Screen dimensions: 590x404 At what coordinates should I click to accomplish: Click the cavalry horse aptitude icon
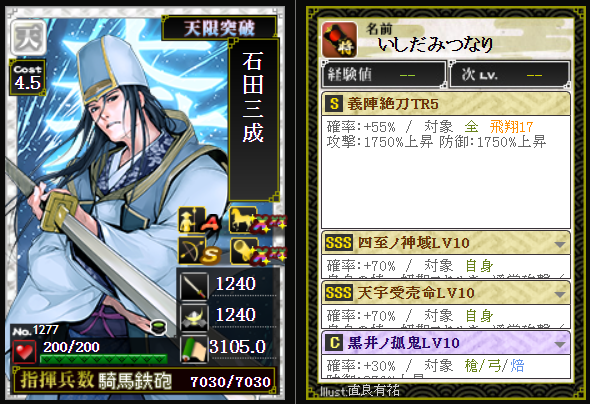243,220
